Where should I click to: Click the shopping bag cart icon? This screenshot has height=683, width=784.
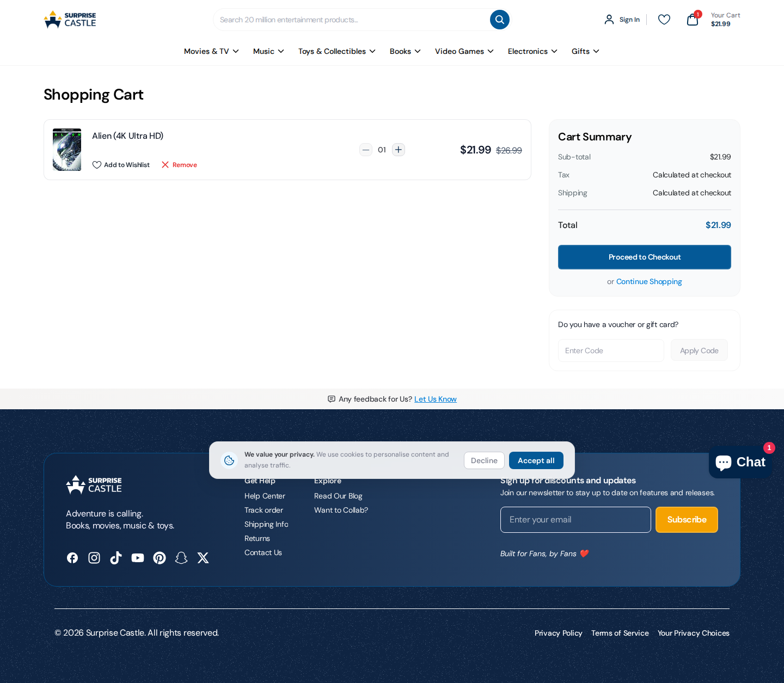[693, 20]
